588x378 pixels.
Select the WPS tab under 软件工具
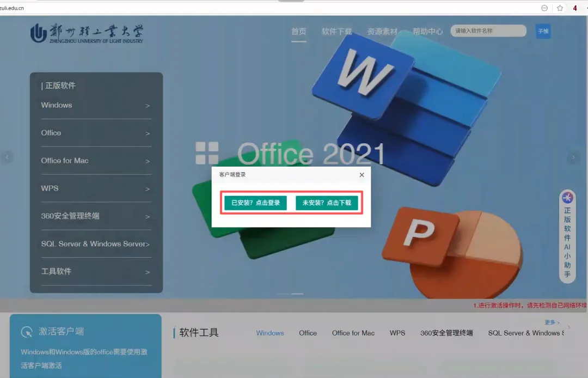(x=397, y=333)
